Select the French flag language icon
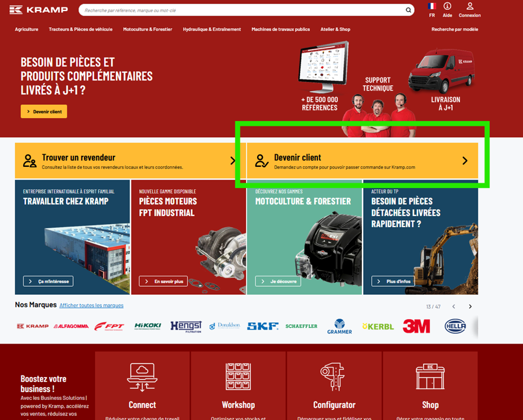The width and height of the screenshot is (523, 420). (431, 6)
